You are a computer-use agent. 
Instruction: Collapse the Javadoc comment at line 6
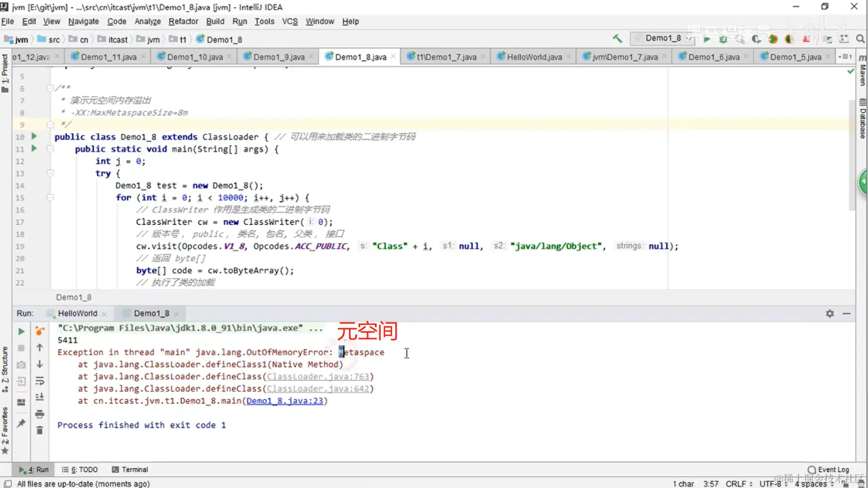pyautogui.click(x=50, y=88)
